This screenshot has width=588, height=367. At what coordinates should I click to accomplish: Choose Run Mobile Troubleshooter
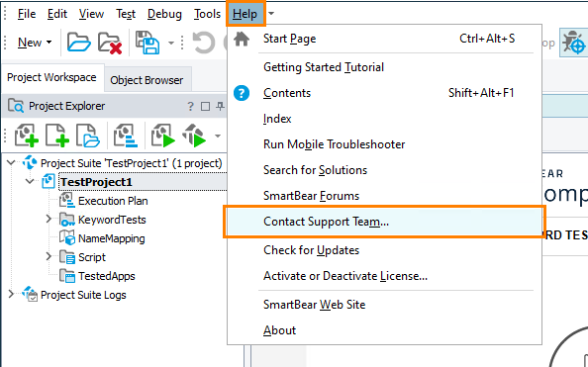click(384, 144)
